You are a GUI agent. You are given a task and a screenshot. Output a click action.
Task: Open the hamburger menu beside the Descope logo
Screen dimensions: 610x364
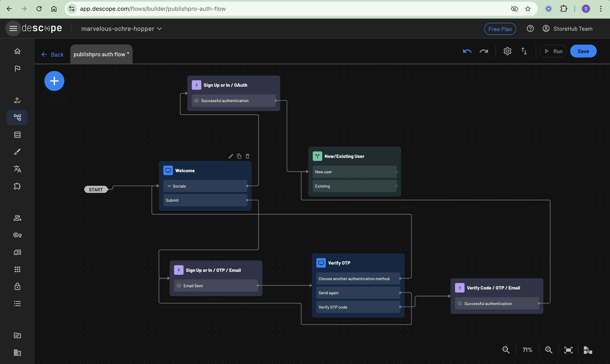coord(13,28)
